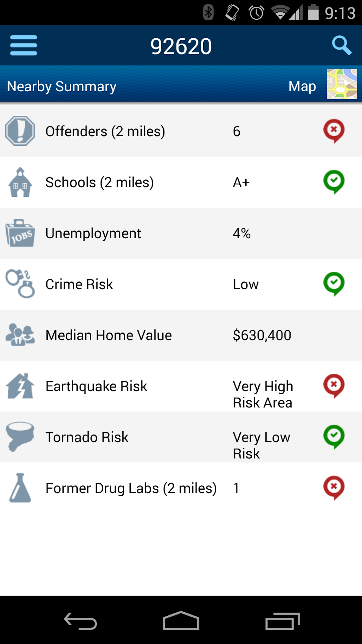Open the map thumbnail view
The image size is (362, 644).
tap(341, 84)
